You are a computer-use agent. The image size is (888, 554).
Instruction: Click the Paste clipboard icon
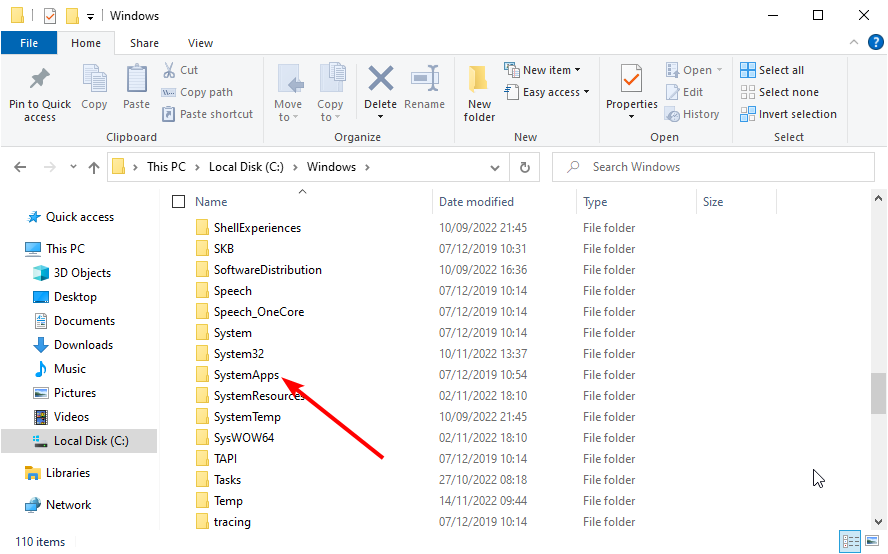136,78
